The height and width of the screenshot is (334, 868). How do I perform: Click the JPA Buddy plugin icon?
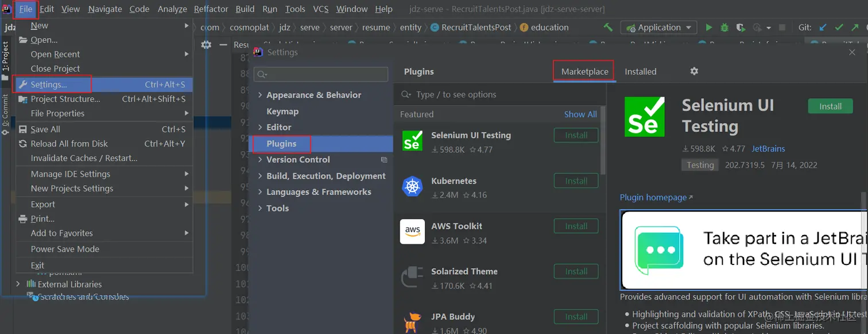412,322
